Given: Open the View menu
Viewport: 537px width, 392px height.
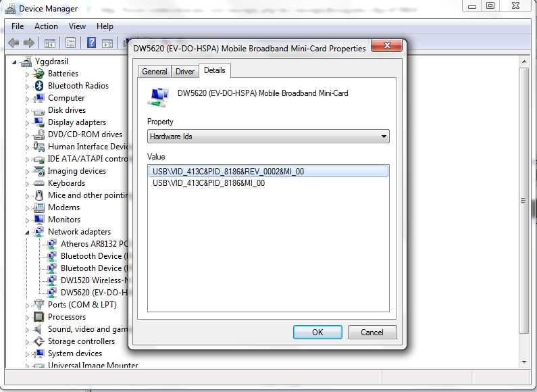Looking at the screenshot, I should (x=77, y=26).
